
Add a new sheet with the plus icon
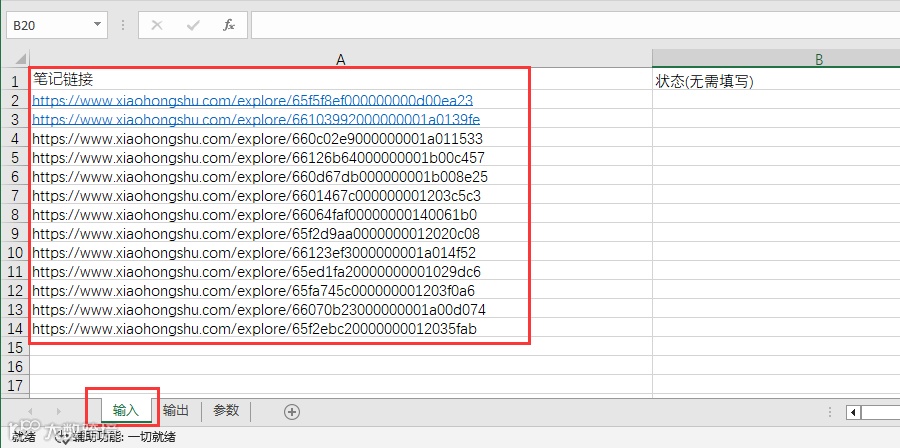[x=292, y=411]
